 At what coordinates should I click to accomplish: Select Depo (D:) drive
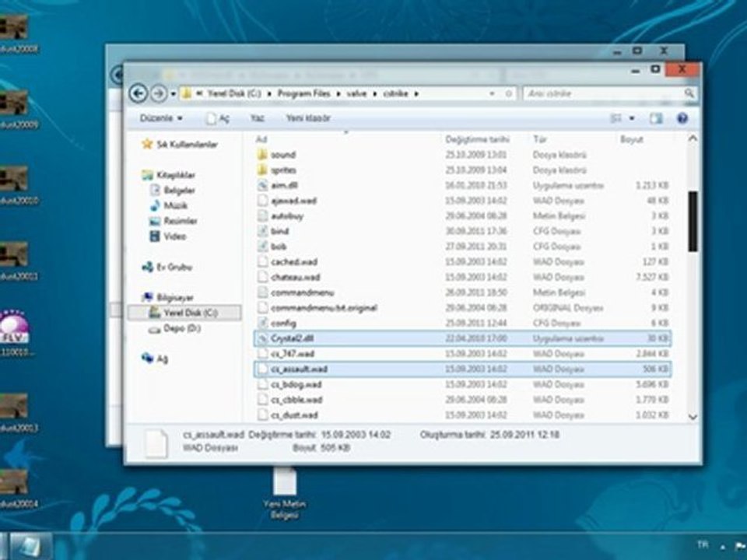[x=174, y=328]
